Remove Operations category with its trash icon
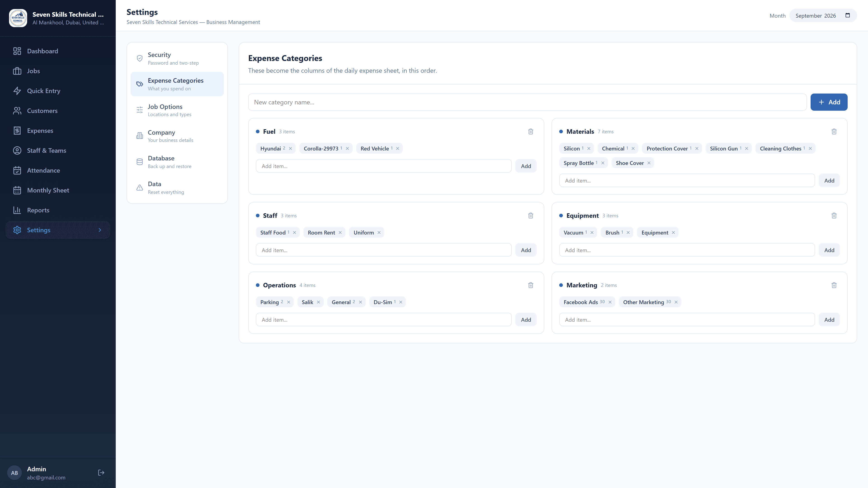The height and width of the screenshot is (488, 868). (x=531, y=285)
